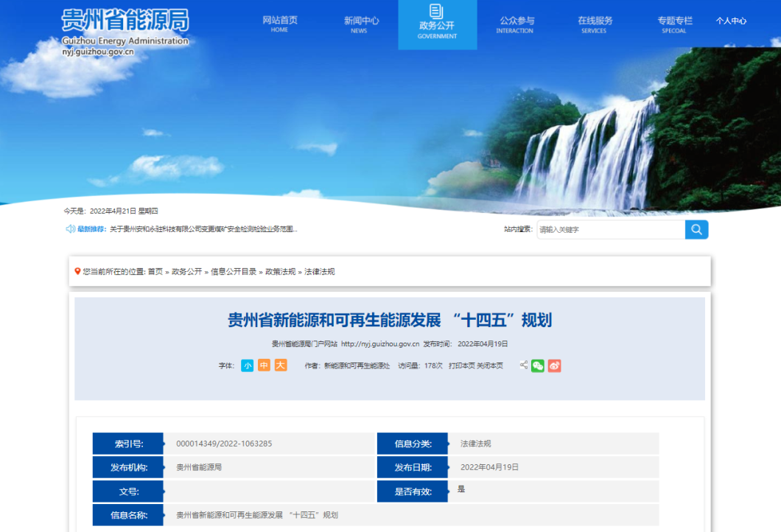Go to 个人中心 personal center

731,21
